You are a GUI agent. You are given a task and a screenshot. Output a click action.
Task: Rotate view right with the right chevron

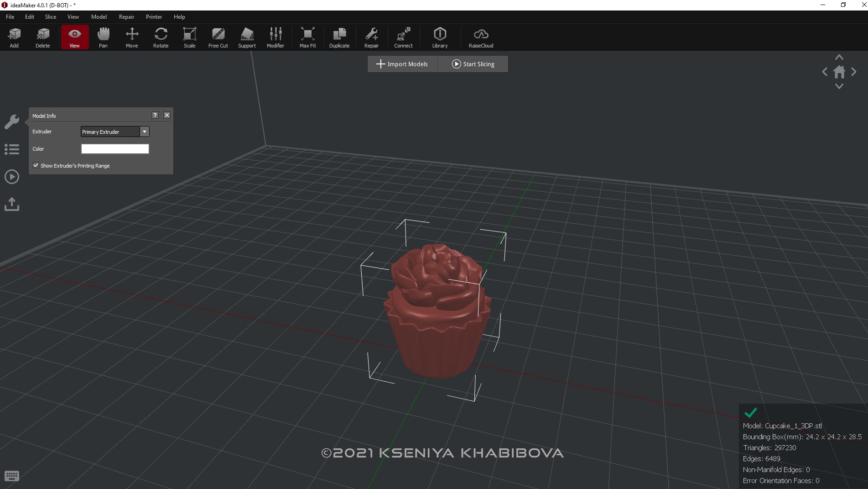pyautogui.click(x=854, y=72)
